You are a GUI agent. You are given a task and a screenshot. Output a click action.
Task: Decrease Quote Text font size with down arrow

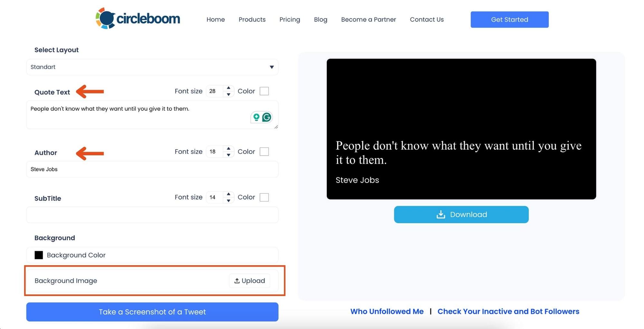(228, 94)
